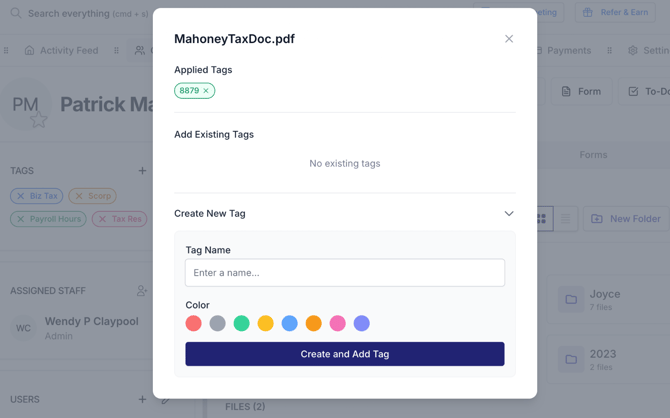Open the Refer & Earn link
The image size is (670, 418).
616,13
